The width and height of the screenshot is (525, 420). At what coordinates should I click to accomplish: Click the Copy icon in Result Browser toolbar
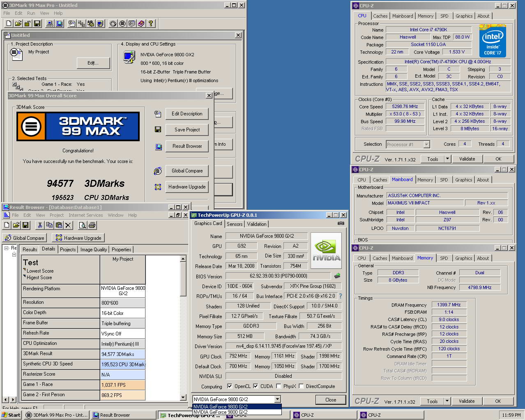49,225
